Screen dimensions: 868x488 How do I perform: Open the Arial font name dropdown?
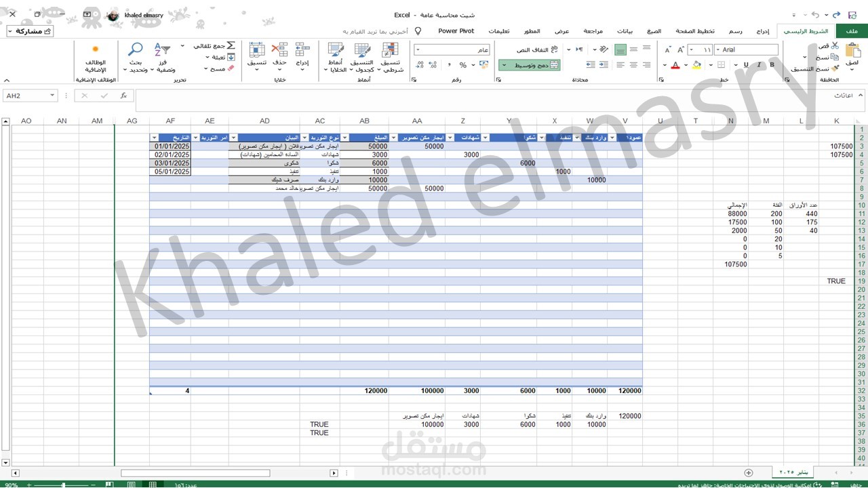coord(718,49)
